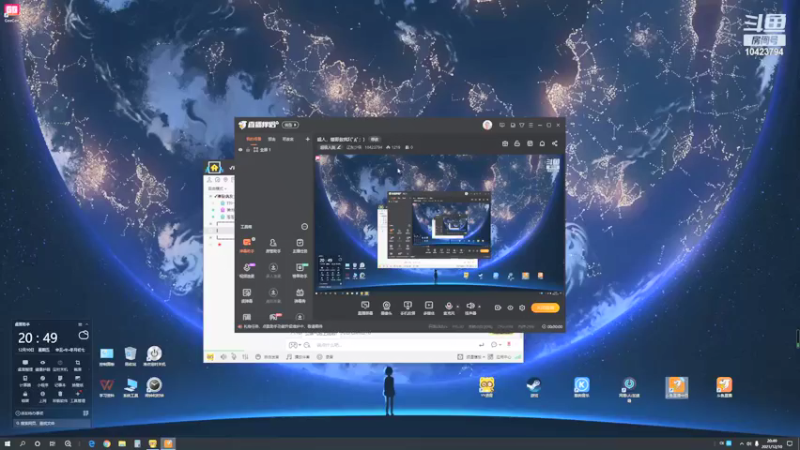Open the speaker dropdown arrow in stream toolbar
The height and width of the screenshot is (450, 800).
[479, 307]
